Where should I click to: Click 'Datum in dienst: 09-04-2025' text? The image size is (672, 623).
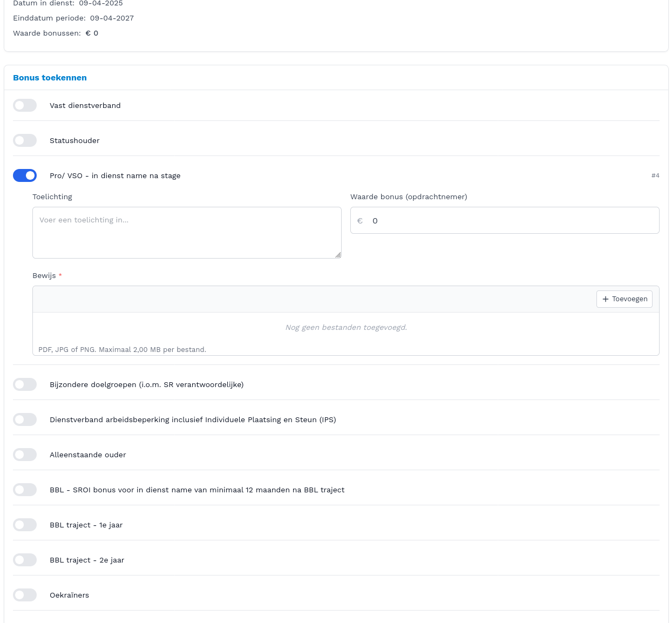(x=68, y=3)
